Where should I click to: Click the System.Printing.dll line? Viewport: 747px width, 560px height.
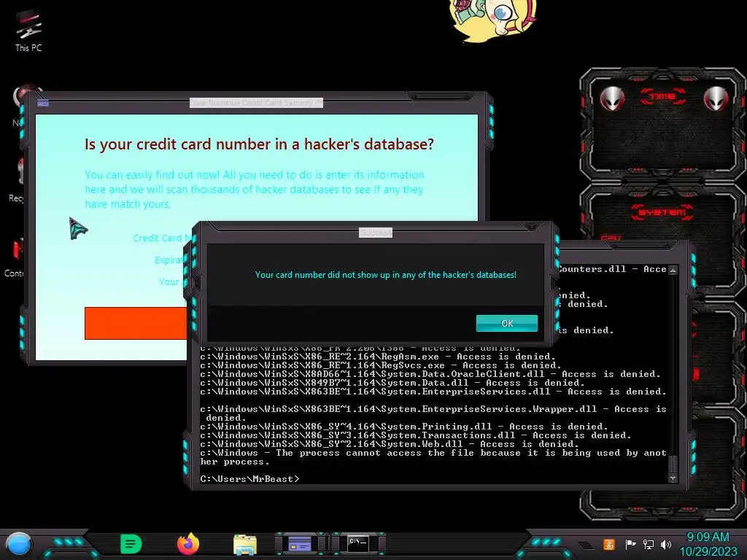[404, 426]
